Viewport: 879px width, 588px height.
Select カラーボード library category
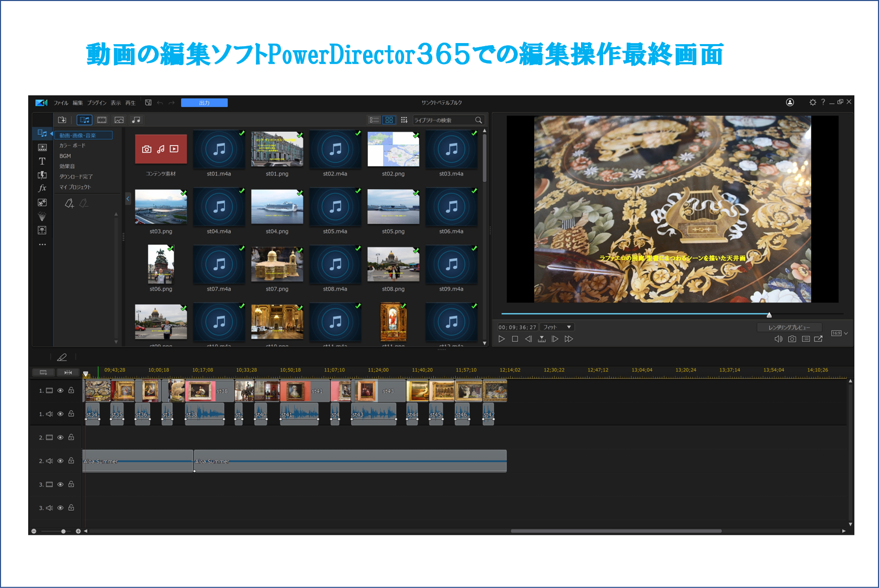click(72, 146)
